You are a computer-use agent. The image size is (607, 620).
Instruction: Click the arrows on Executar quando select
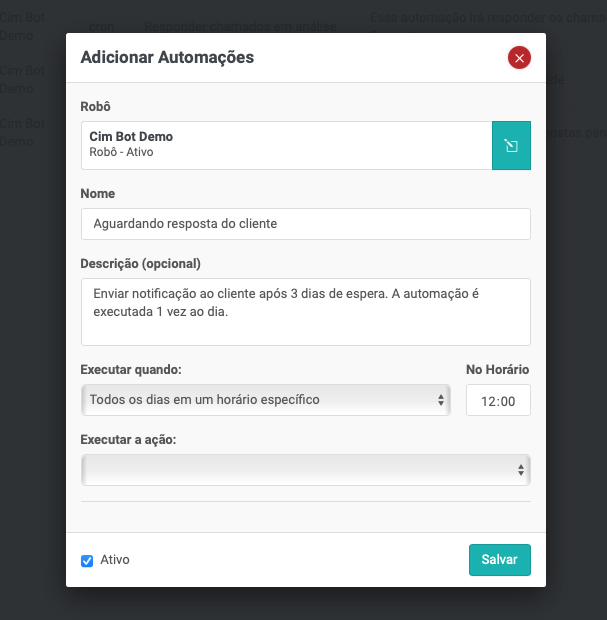click(x=441, y=400)
